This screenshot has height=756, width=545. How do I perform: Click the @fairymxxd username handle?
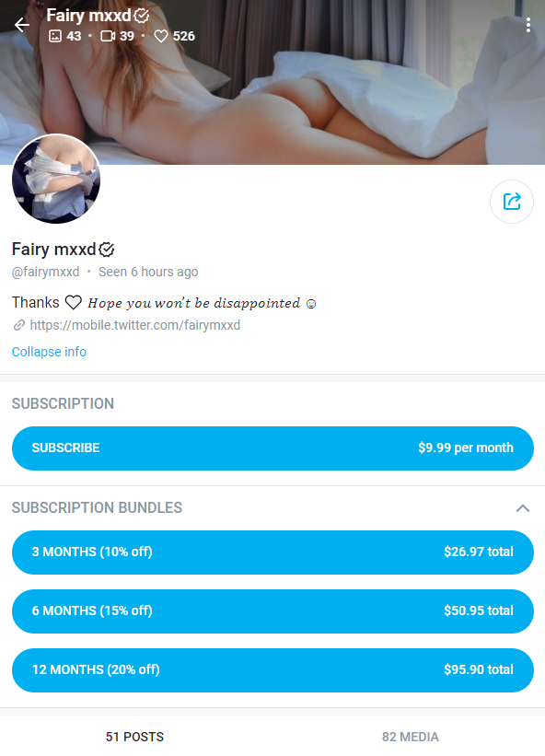click(x=46, y=272)
